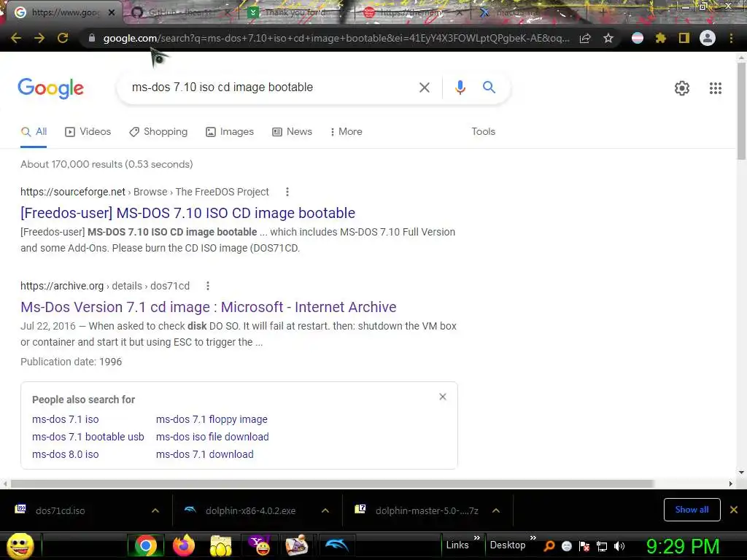Show all downloads
Screen dimensions: 747x560
click(692, 510)
